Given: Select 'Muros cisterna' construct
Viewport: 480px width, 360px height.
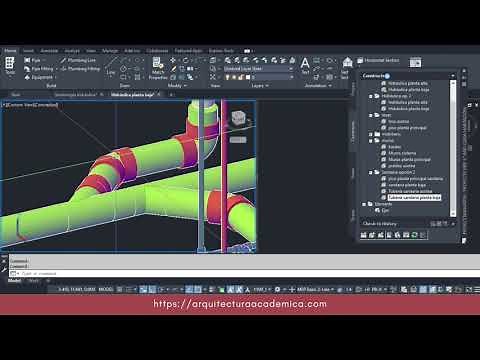Looking at the screenshot, I should (x=402, y=153).
